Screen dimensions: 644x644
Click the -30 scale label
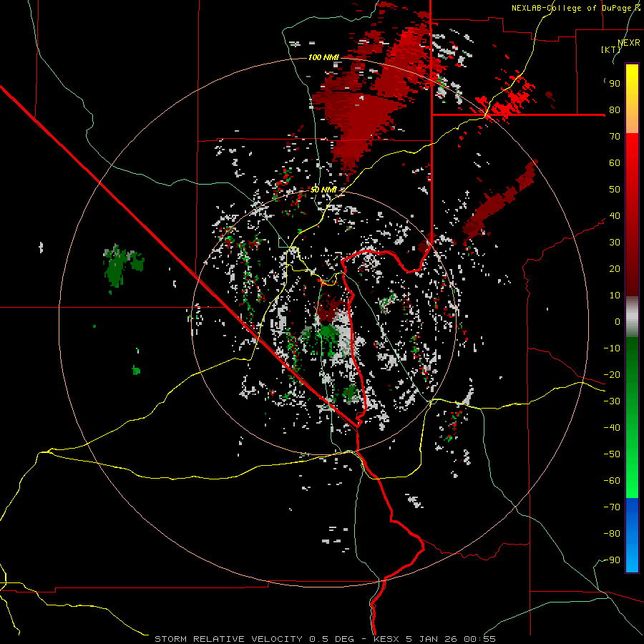coord(612,401)
